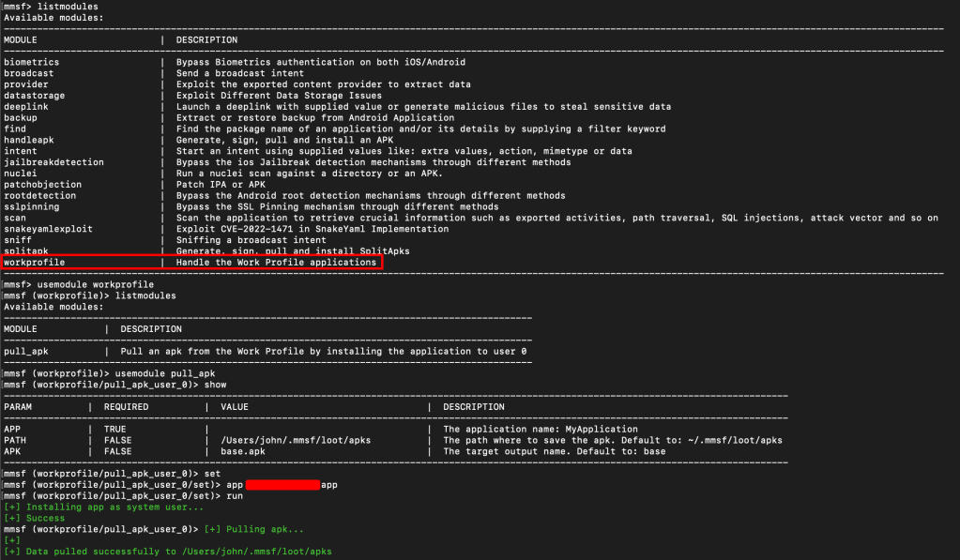
Task: Select the base.apk value in APK row
Action: (x=243, y=451)
